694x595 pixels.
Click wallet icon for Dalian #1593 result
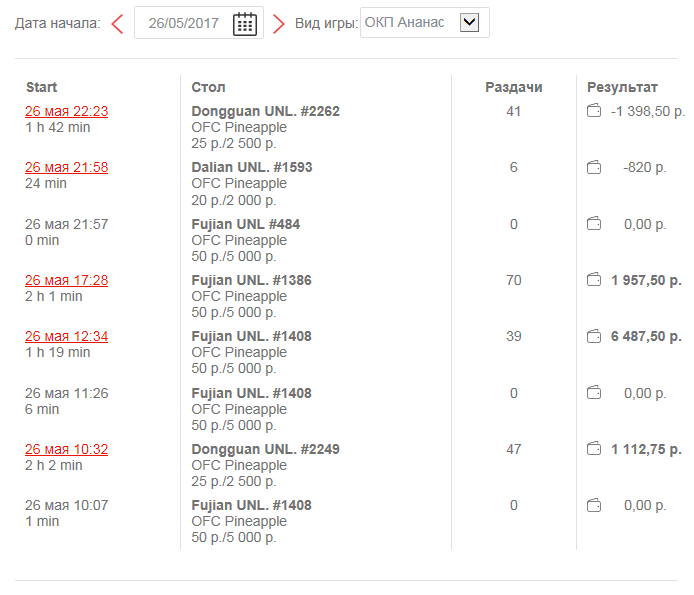[x=593, y=167]
